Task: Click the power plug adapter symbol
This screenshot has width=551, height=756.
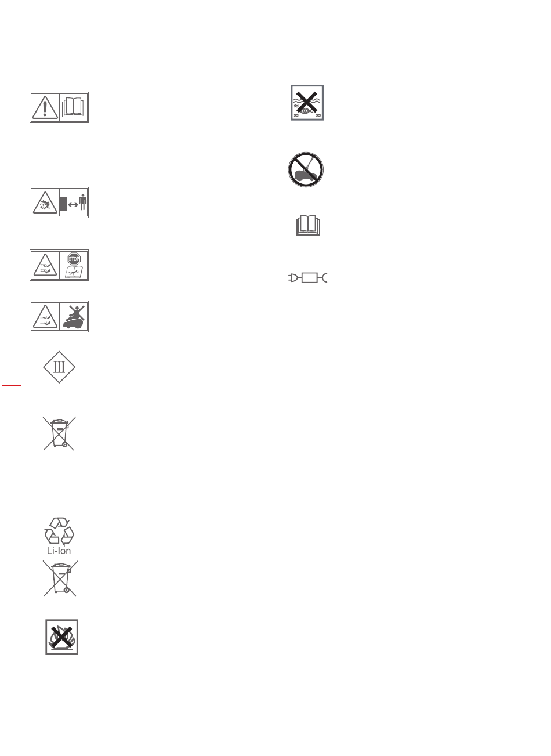Action: [x=308, y=278]
